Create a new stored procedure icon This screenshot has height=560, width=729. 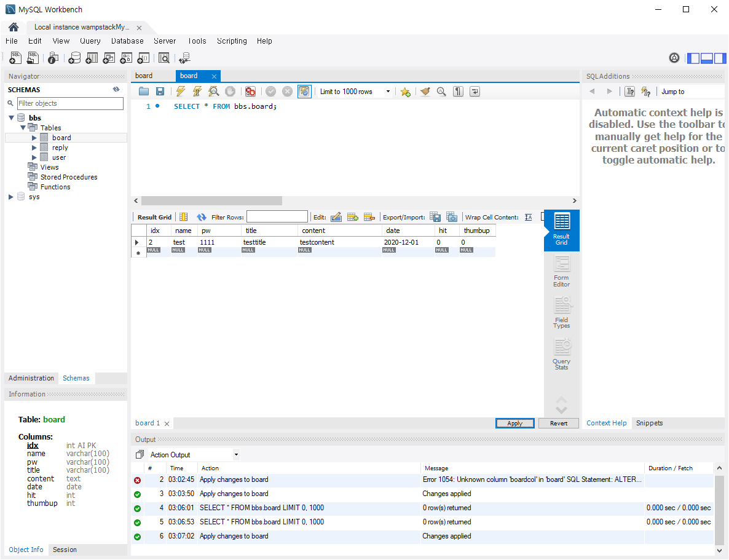[x=126, y=58]
